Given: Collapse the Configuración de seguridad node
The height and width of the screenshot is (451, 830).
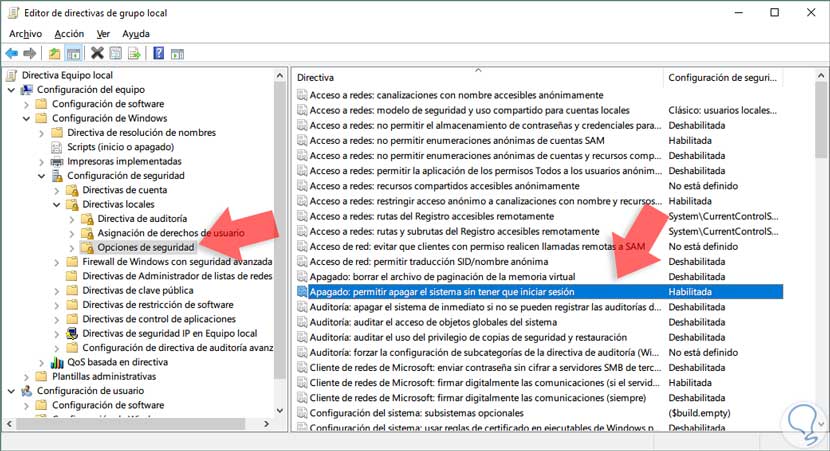Looking at the screenshot, I should point(41,176).
